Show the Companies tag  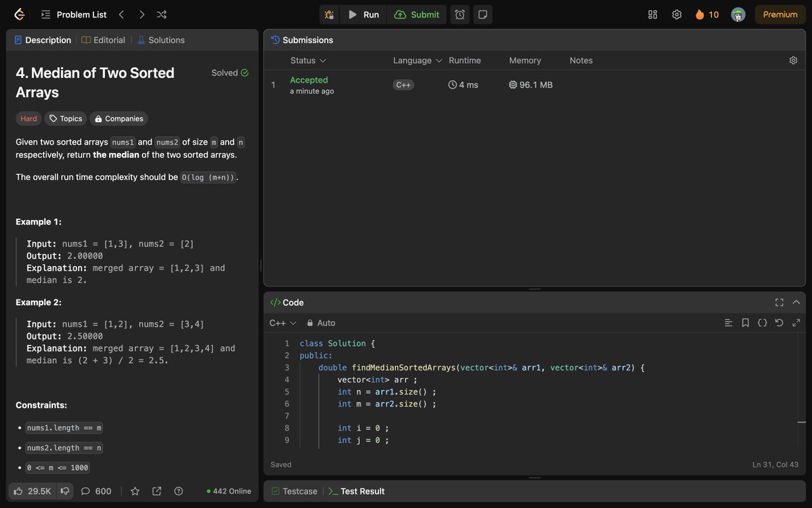pyautogui.click(x=119, y=119)
